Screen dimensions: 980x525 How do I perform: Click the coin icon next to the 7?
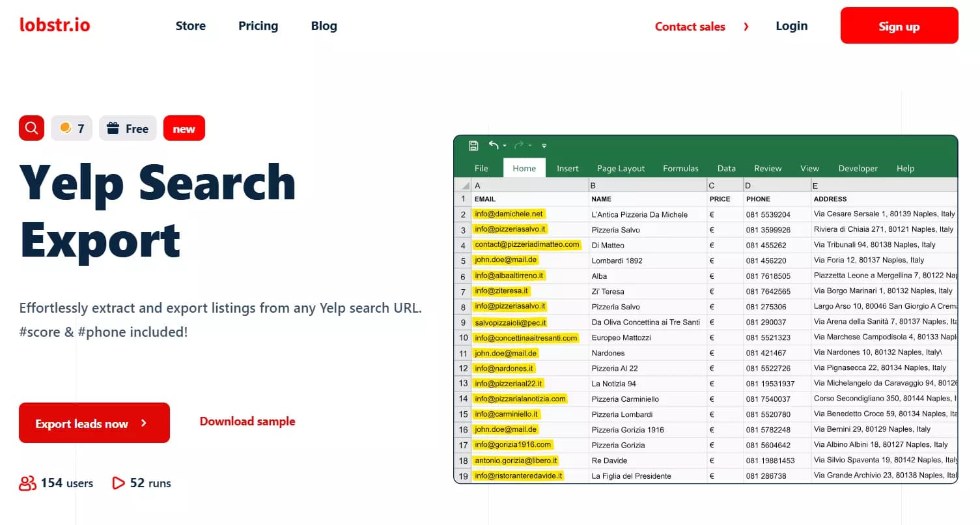[x=64, y=128]
